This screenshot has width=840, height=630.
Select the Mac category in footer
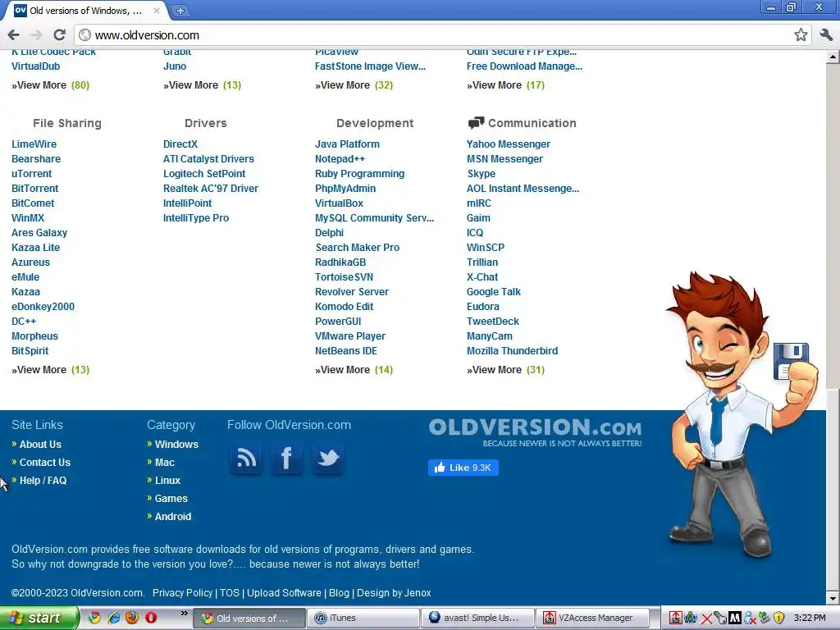164,463
